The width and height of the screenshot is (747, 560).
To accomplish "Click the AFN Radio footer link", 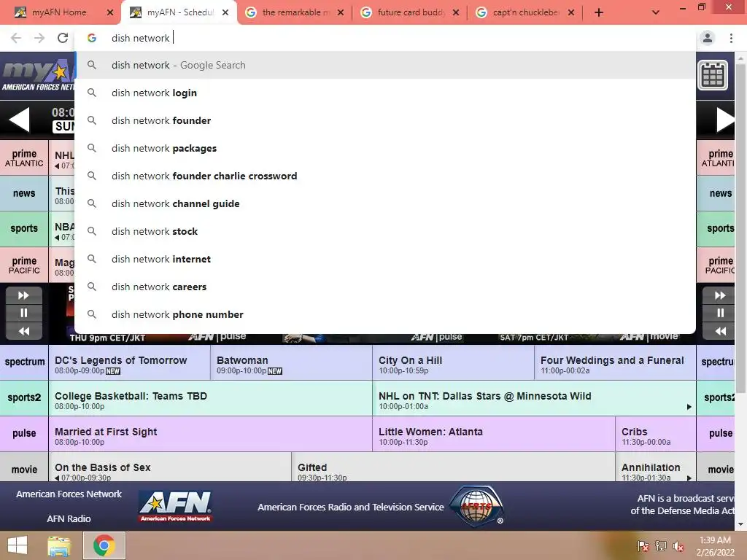I will (69, 519).
